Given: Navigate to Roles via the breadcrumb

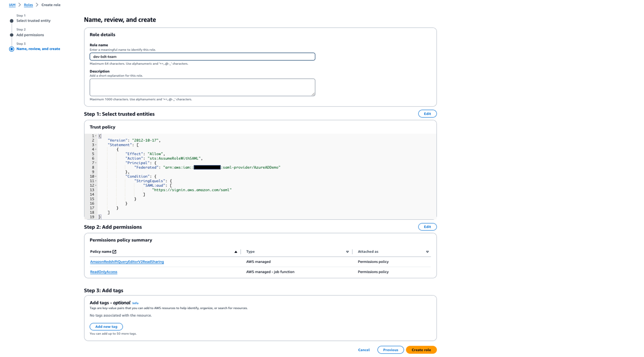Looking at the screenshot, I should 28,5.
